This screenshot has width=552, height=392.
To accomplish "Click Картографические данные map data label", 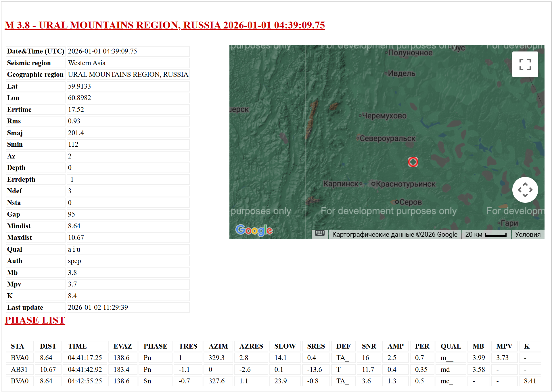I will coord(394,234).
